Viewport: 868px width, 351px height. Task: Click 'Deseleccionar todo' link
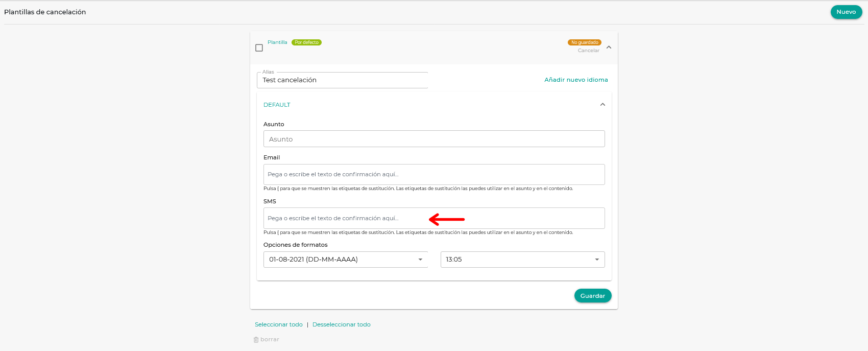[342, 324]
